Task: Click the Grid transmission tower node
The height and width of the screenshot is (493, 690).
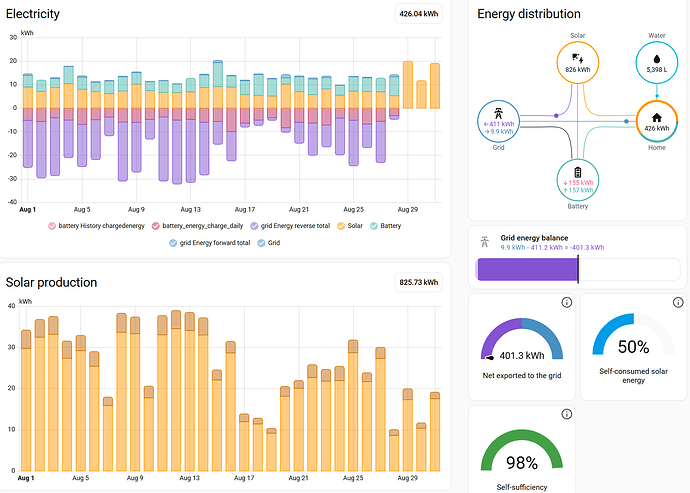Action: 498,121
